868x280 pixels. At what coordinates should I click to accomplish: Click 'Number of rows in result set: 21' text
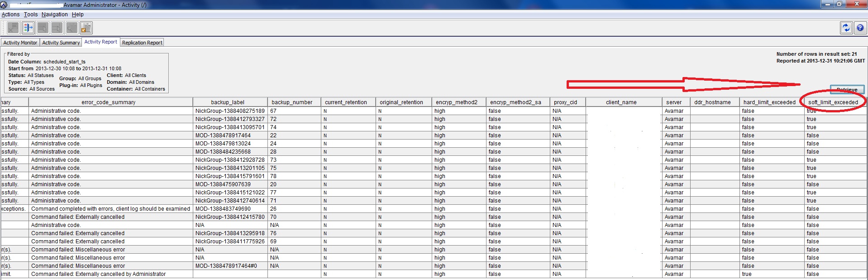[816, 54]
